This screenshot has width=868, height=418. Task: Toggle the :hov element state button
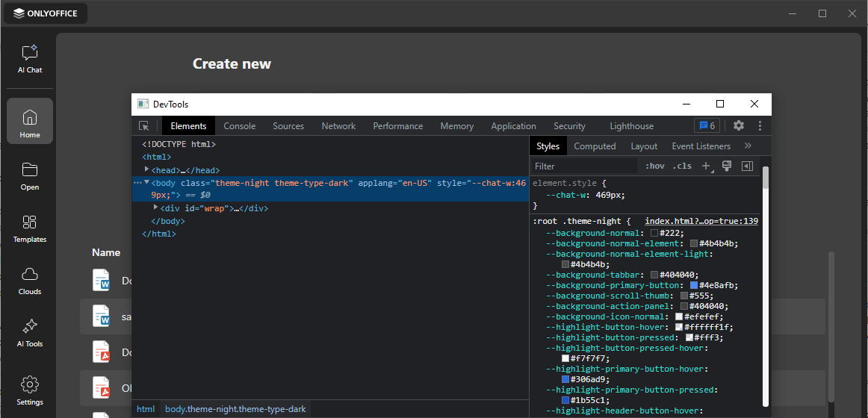[x=654, y=166]
